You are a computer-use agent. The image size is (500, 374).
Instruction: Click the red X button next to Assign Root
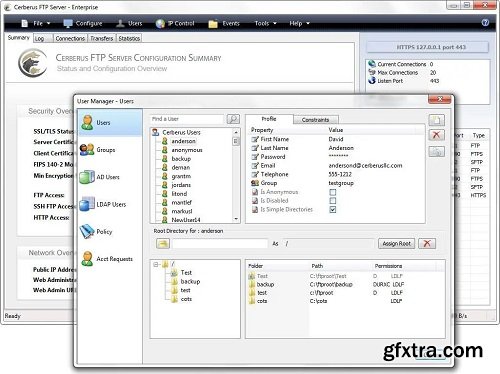(427, 243)
